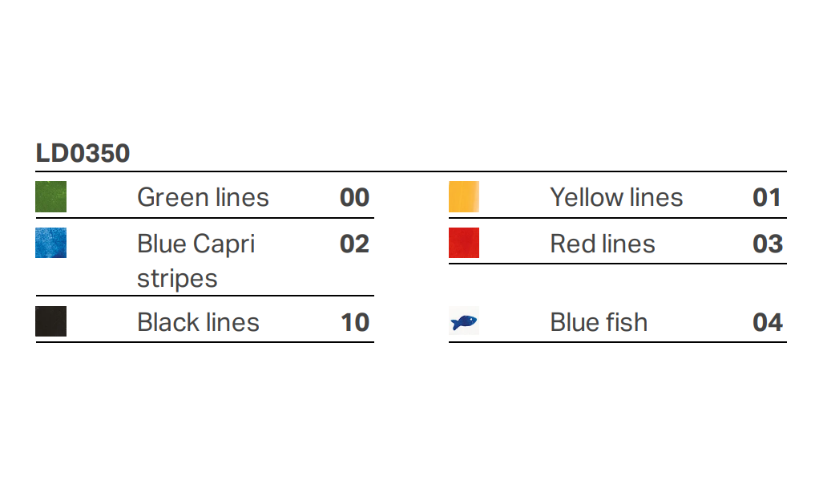Click code 10 for Black lines
The height and width of the screenshot is (504, 827).
(355, 322)
